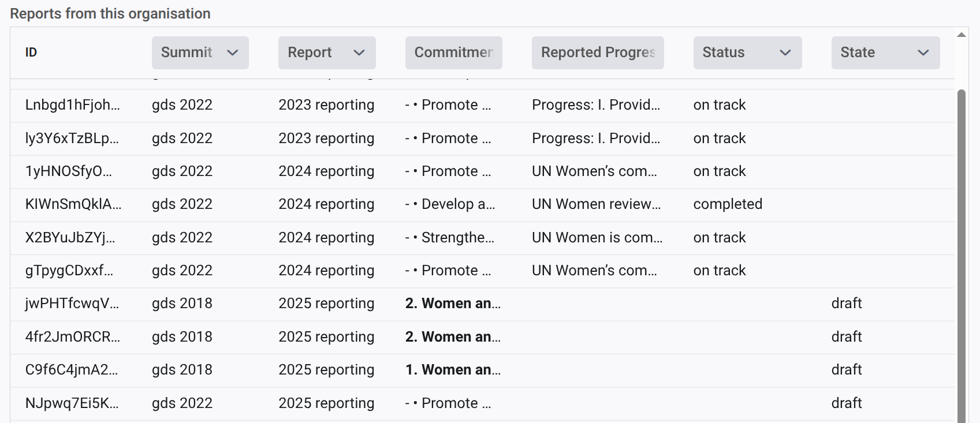Click 'completed' status in KIWnSmQkIA row
This screenshot has height=423, width=980.
coord(728,204)
